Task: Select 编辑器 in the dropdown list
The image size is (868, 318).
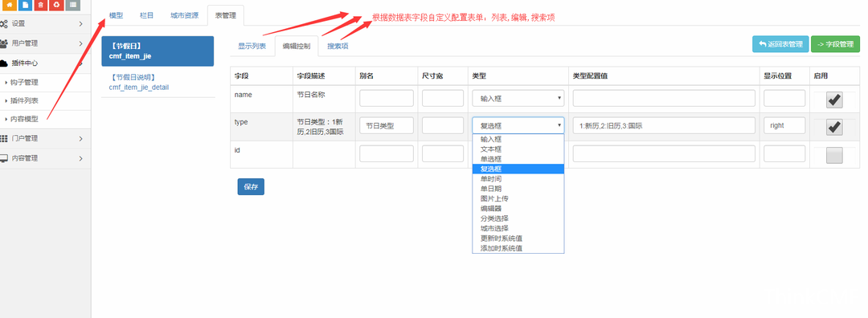Action: coord(518,209)
